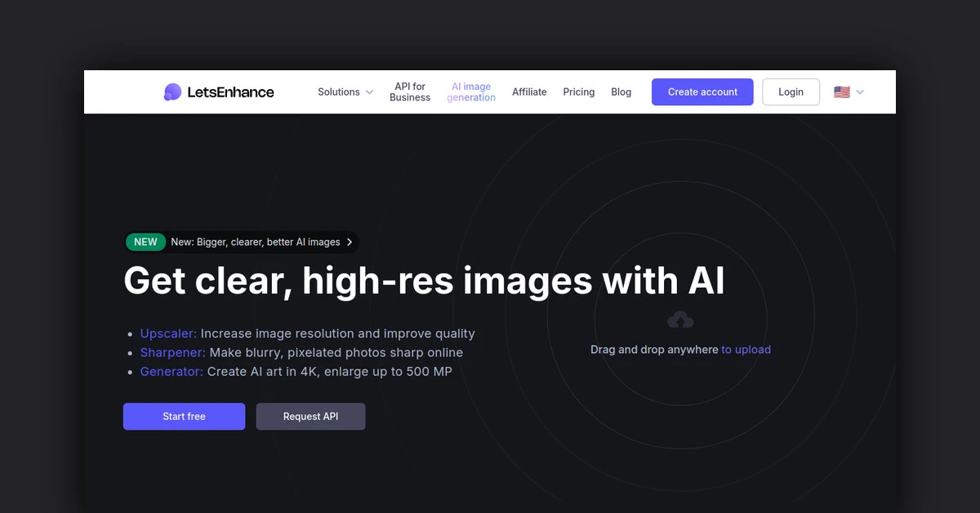Viewport: 980px width, 513px height.
Task: Open language dropdown arrow beside the flag
Action: 860,92
